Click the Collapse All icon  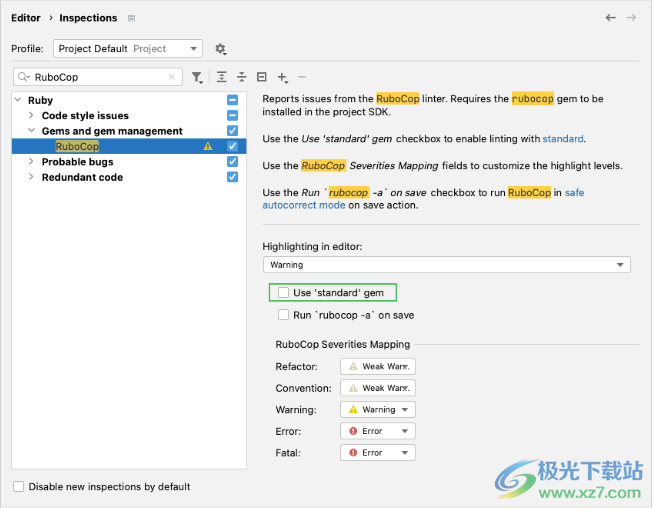point(242,77)
